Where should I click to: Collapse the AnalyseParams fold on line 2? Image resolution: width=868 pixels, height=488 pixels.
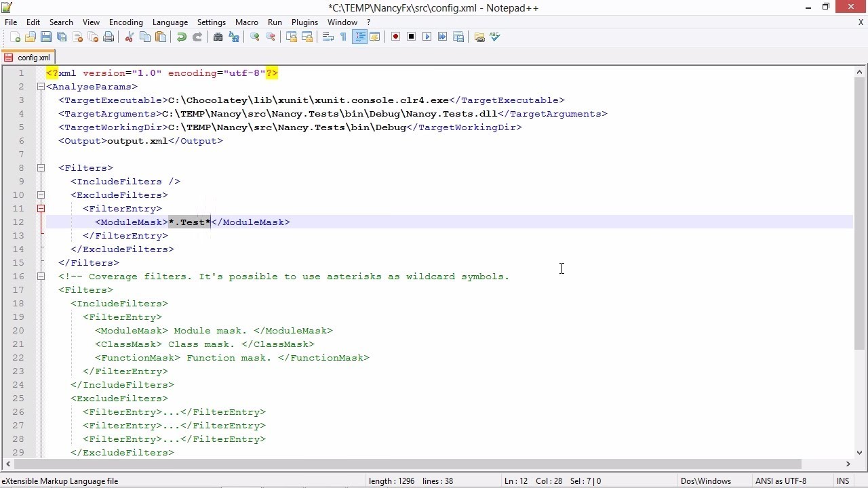click(x=41, y=87)
